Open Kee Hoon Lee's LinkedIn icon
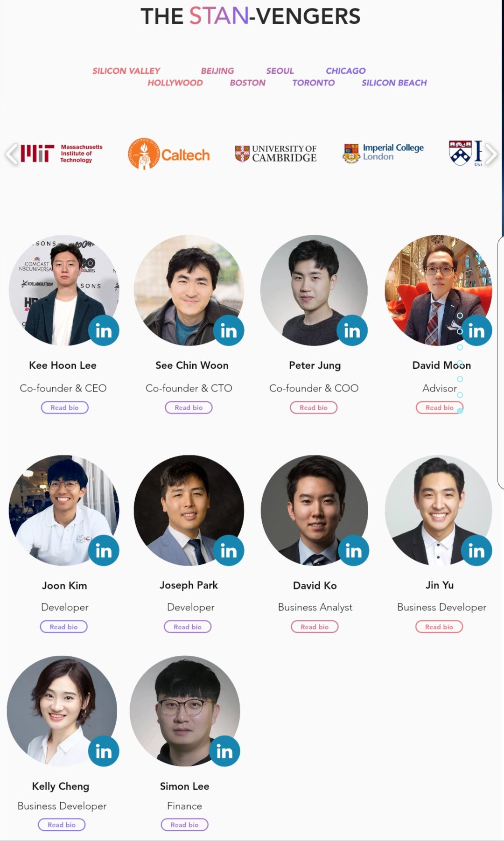The image size is (504, 841). pyautogui.click(x=104, y=330)
